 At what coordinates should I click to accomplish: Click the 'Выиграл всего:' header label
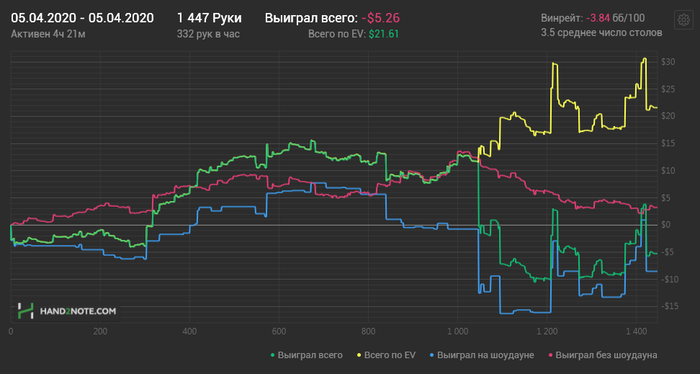tap(311, 18)
